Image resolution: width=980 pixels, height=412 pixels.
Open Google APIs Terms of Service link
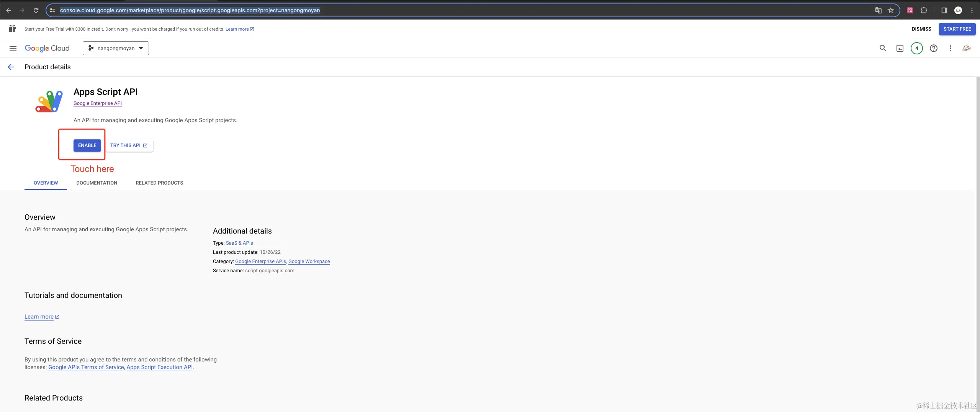(x=86, y=367)
